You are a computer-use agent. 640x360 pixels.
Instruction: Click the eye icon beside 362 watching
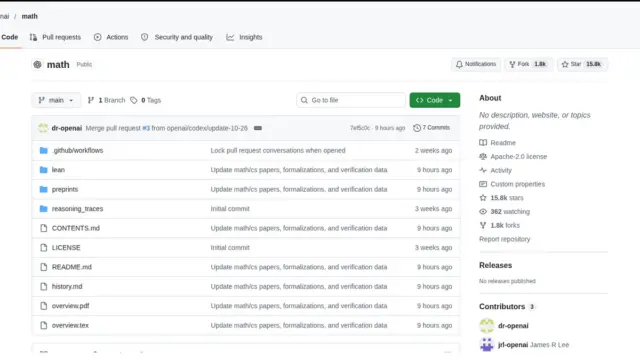pyautogui.click(x=483, y=211)
